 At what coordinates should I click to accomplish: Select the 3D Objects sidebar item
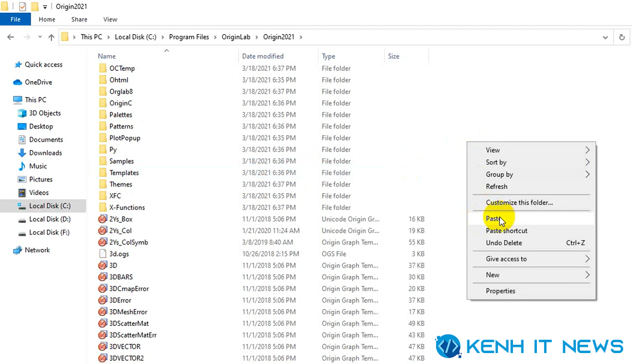[x=45, y=113]
